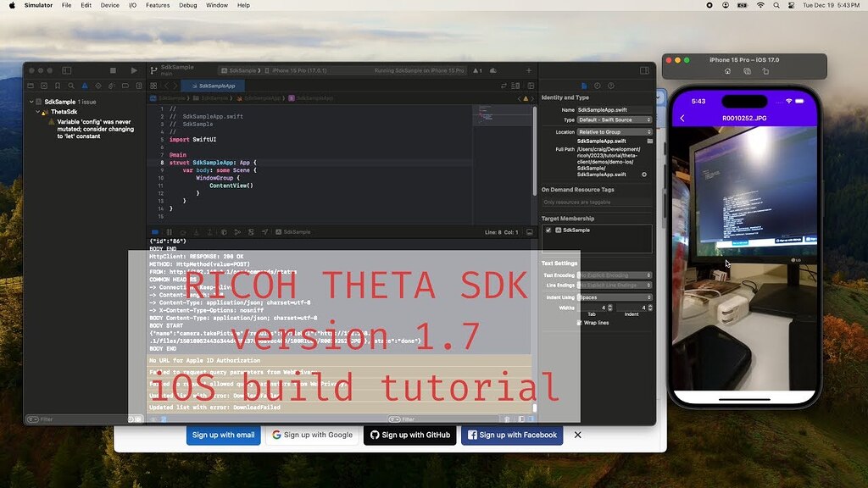This screenshot has height=488, width=868.
Task: Open the Simulator Features menu
Action: tap(158, 5)
